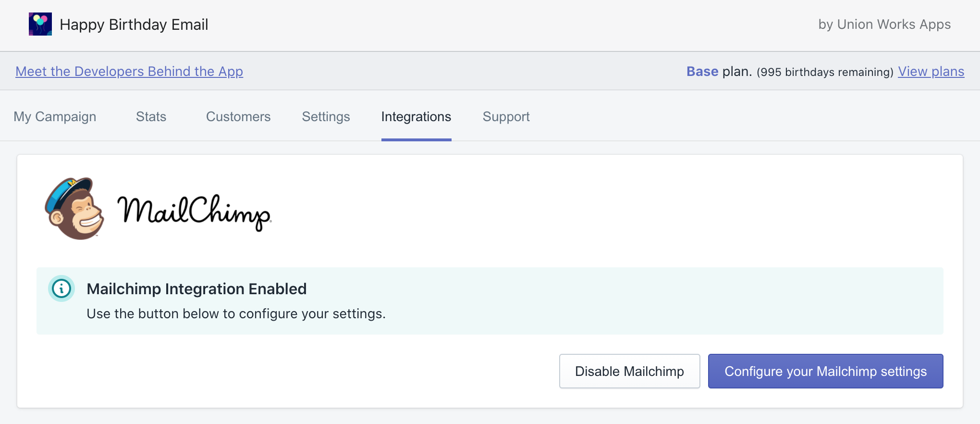
Task: Click the info icon in the banner
Action: click(61, 288)
